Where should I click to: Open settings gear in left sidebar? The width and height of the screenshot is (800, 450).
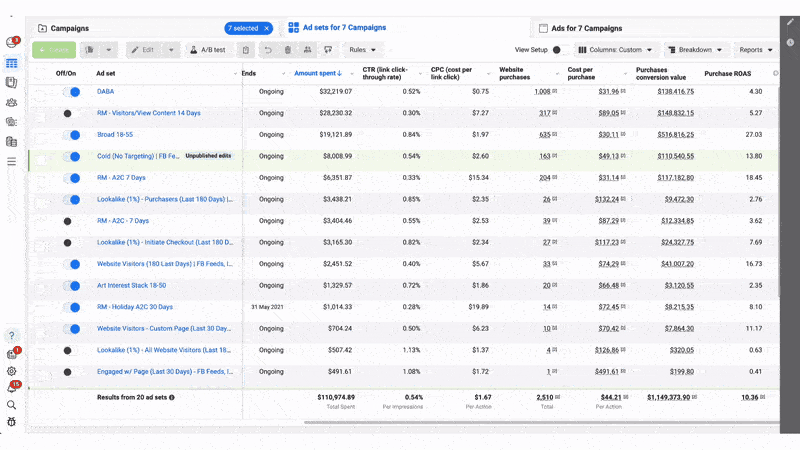12,371
